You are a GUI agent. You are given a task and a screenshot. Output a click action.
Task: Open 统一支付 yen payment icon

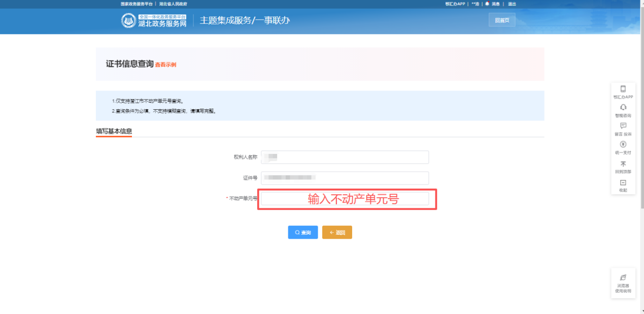pos(623,145)
